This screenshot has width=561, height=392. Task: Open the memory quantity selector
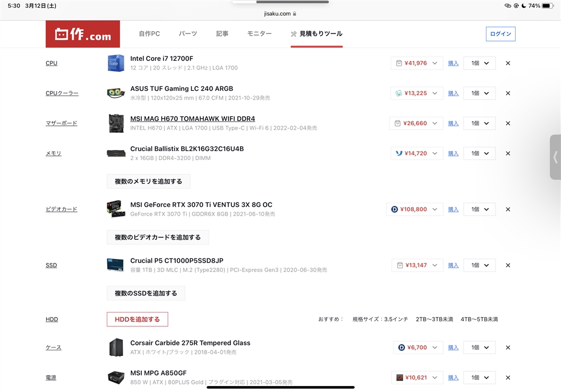tap(479, 153)
